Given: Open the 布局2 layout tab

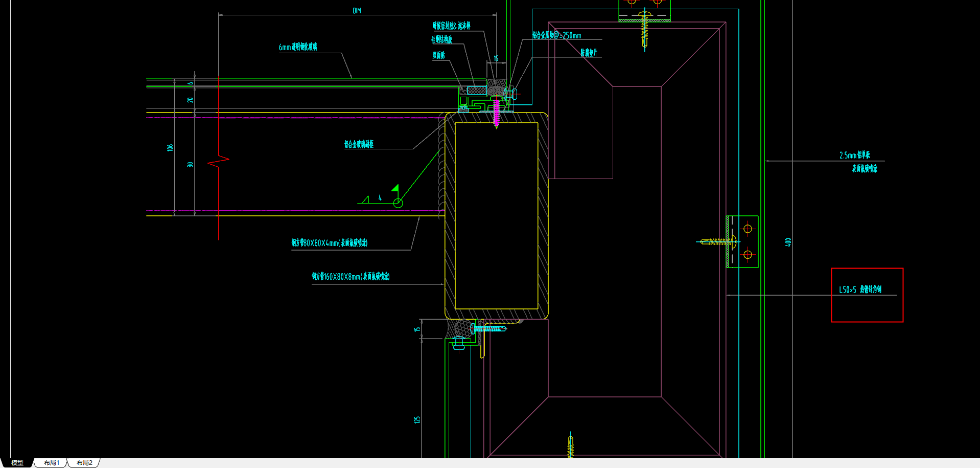Looking at the screenshot, I should point(84,462).
